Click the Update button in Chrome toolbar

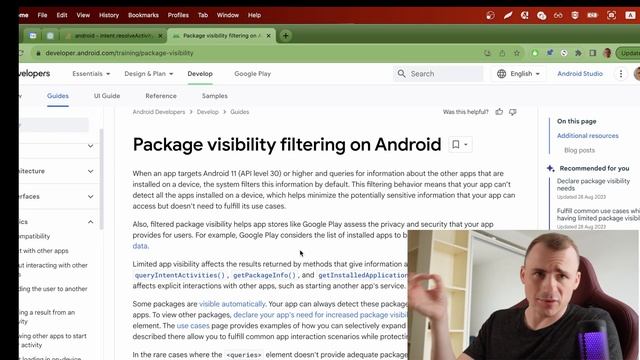(x=629, y=53)
